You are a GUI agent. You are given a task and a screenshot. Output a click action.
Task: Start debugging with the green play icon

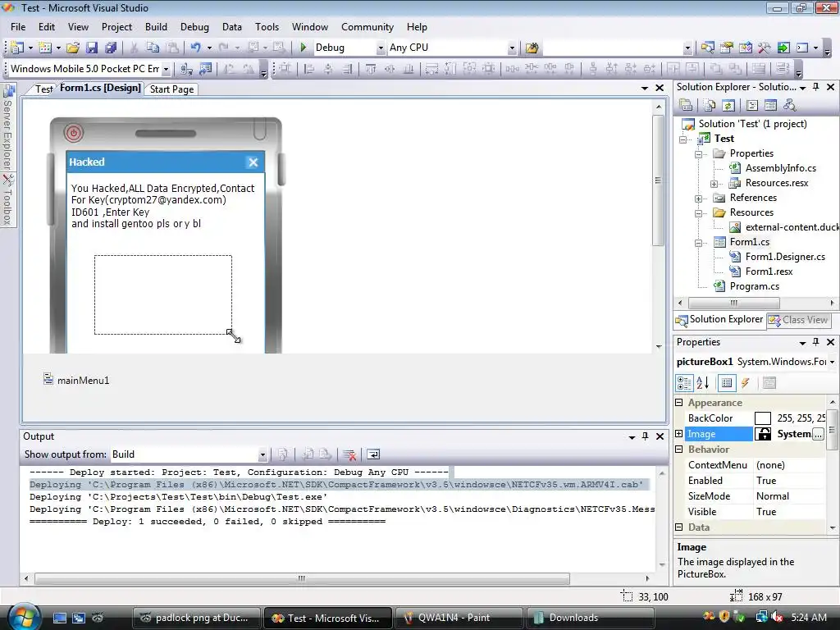point(304,48)
